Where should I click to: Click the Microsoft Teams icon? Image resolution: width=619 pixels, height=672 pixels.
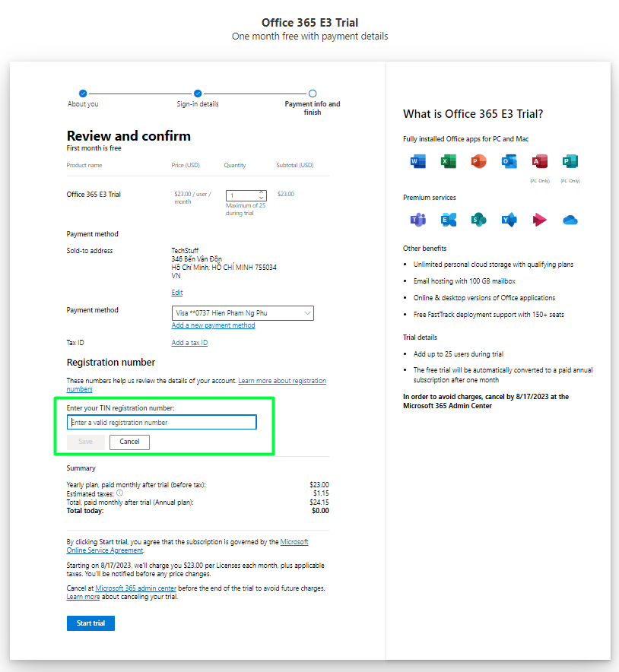pyautogui.click(x=418, y=220)
